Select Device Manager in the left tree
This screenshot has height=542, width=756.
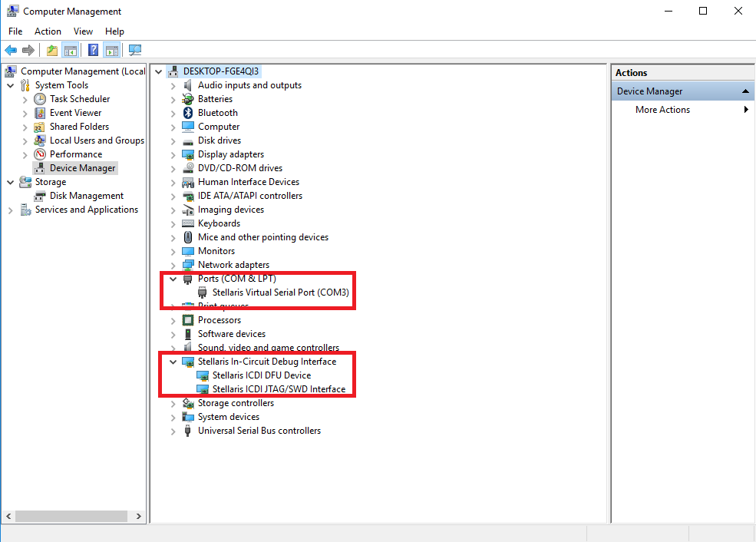[82, 168]
